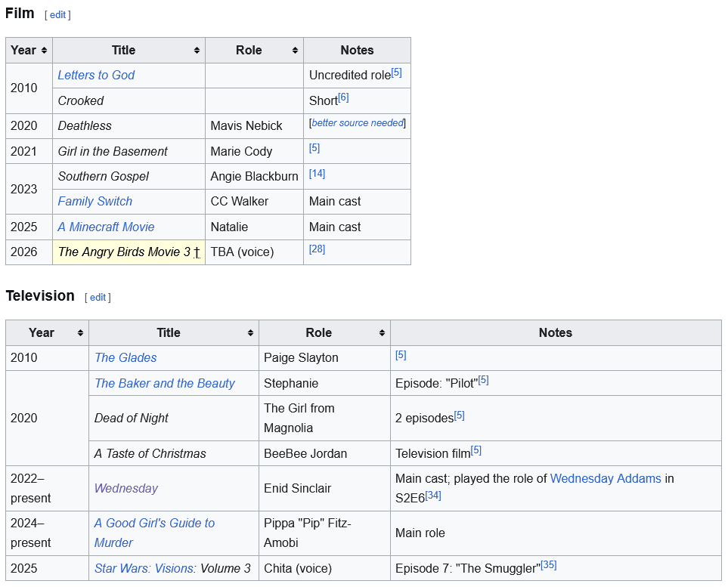
Task: Open citation 35 after The Smuggler
Action: click(x=549, y=566)
